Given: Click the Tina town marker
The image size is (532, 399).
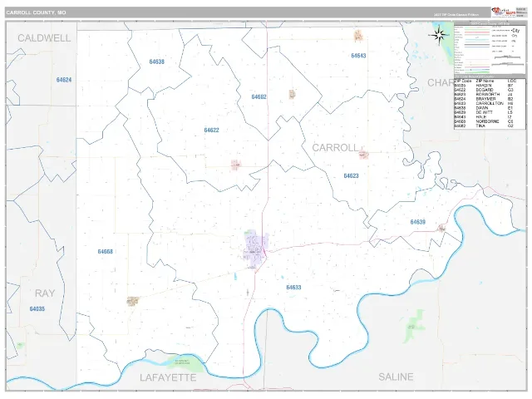Looking at the screenshot, I should tap(292, 94).
